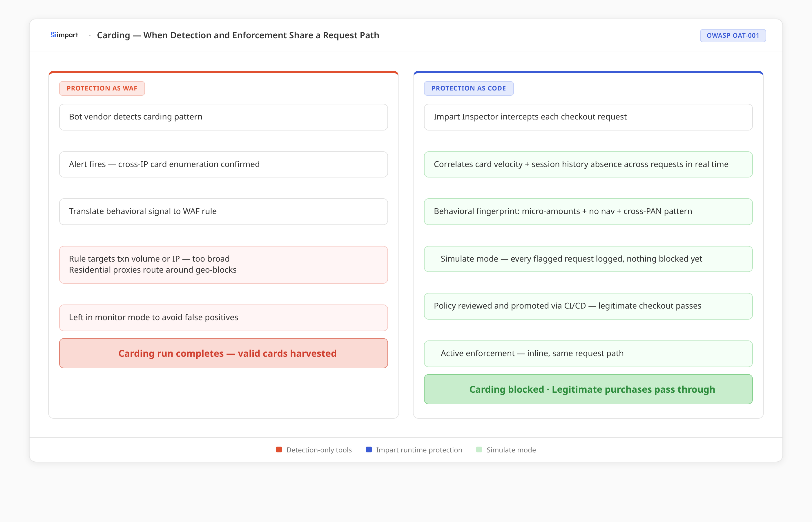Click Carding blocked green result banner
Image resolution: width=812 pixels, height=522 pixels.
tap(588, 389)
